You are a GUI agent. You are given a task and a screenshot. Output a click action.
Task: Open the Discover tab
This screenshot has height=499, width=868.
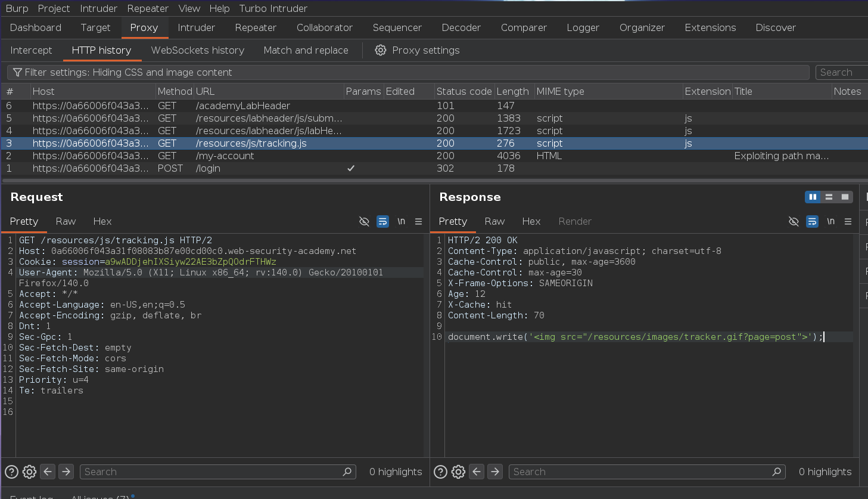tap(776, 27)
